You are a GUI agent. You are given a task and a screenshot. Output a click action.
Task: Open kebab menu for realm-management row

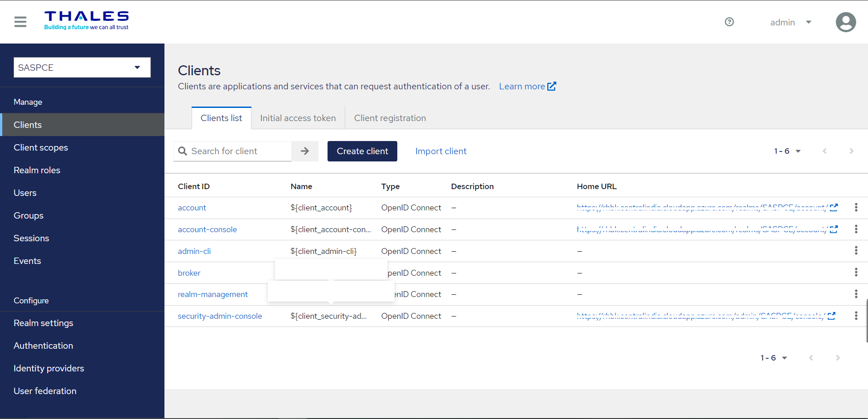[856, 294]
